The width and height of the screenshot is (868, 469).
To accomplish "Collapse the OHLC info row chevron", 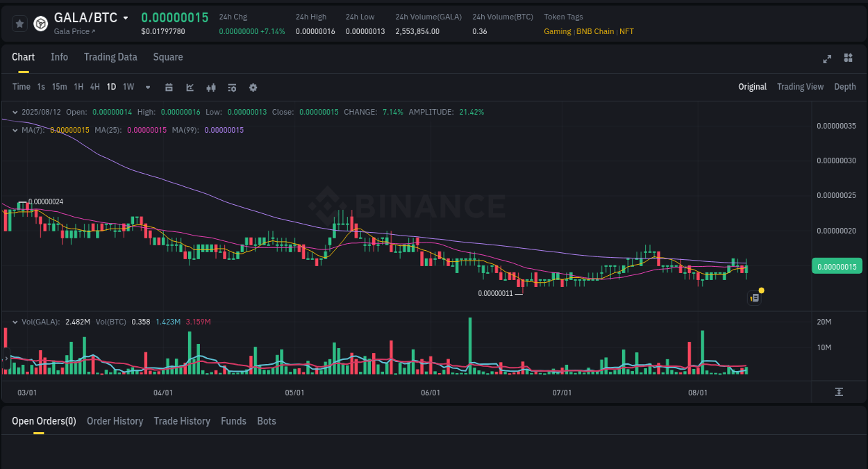I will [15, 112].
